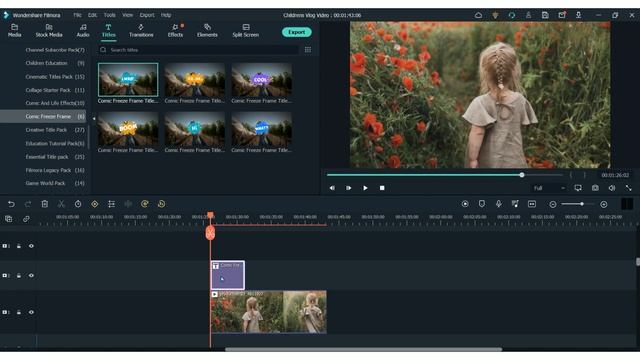Collapse the titles category panel arrow
The image size is (640, 360).
[93, 118]
